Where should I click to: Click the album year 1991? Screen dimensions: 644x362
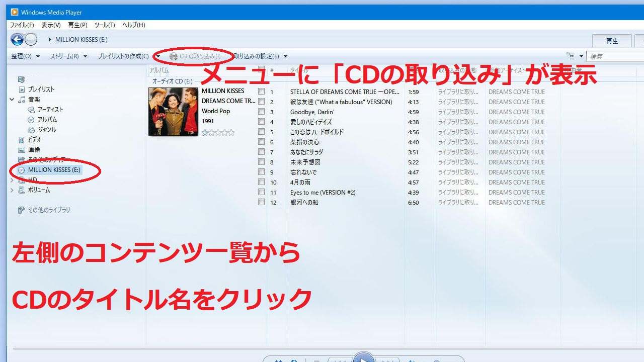point(208,121)
